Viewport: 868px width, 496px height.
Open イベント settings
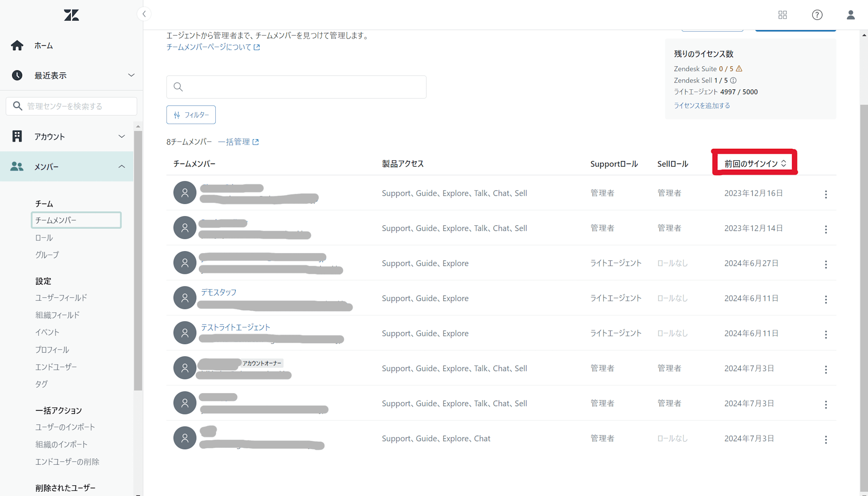pyautogui.click(x=47, y=332)
